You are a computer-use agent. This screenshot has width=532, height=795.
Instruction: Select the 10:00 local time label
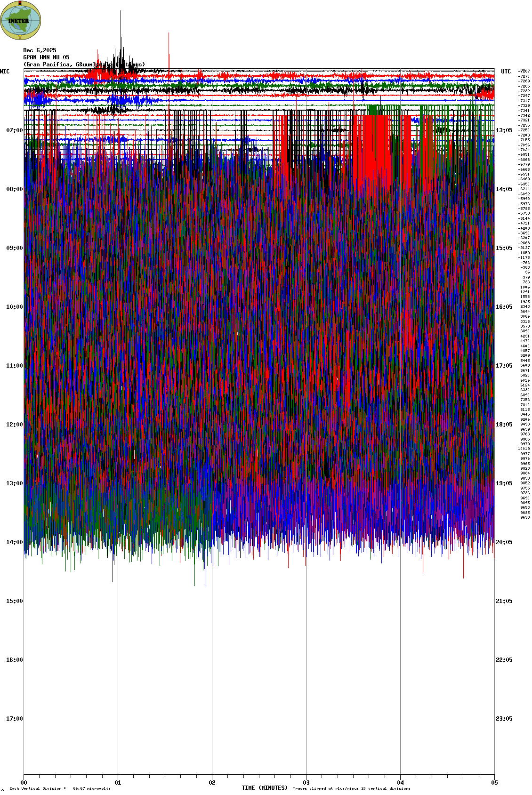coord(14,307)
